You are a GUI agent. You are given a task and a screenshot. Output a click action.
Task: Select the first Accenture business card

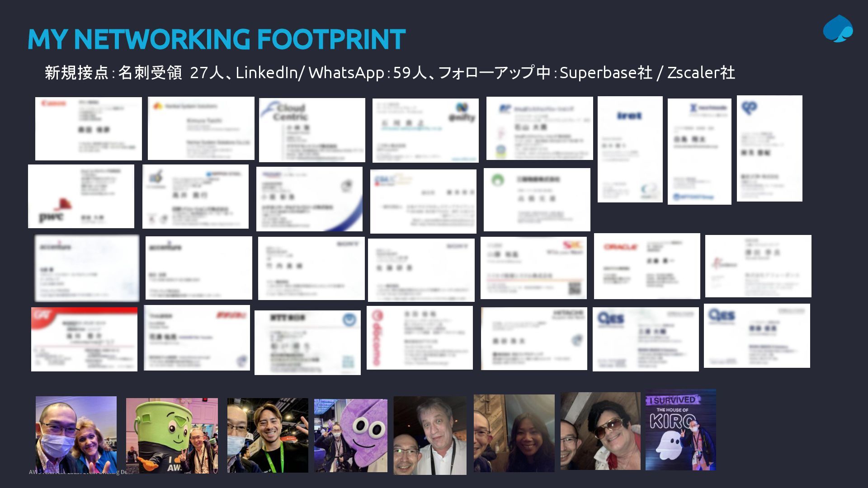[87, 268]
